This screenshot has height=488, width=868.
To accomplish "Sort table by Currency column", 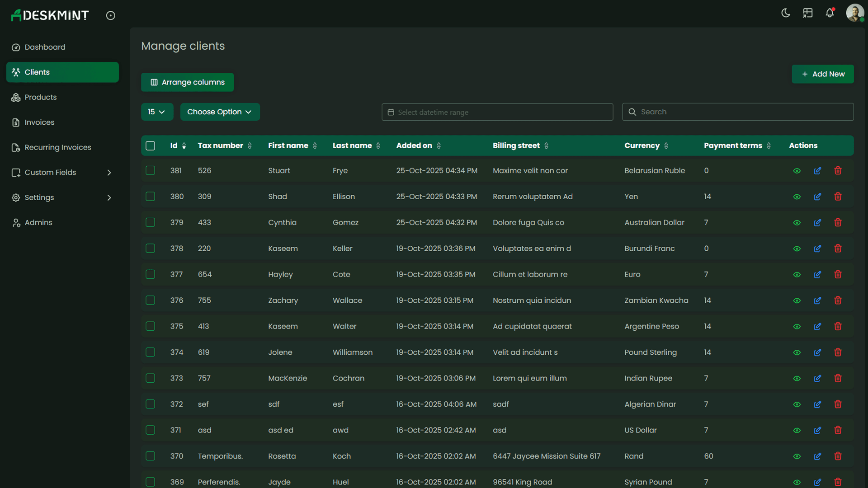I will 666,145.
